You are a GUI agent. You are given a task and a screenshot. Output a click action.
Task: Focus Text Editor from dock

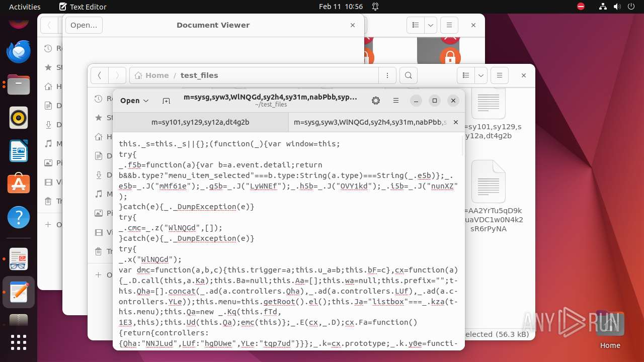pos(19,292)
